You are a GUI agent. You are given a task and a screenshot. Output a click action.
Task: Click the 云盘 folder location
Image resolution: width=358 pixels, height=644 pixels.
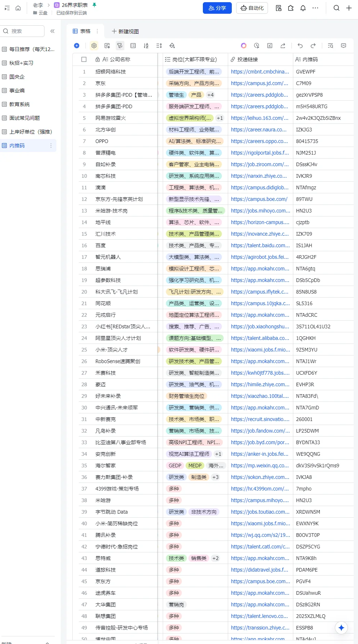click(40, 13)
